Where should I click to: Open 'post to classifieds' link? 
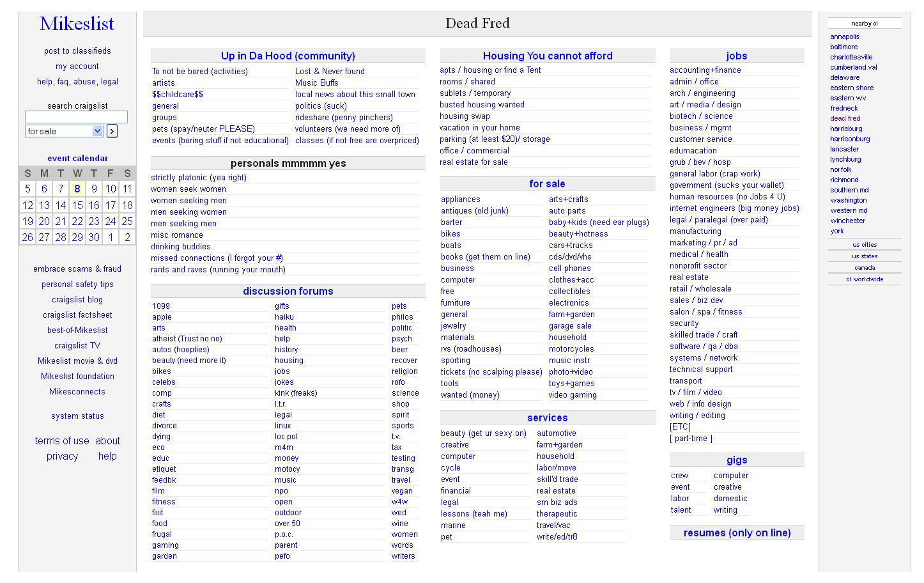[77, 51]
